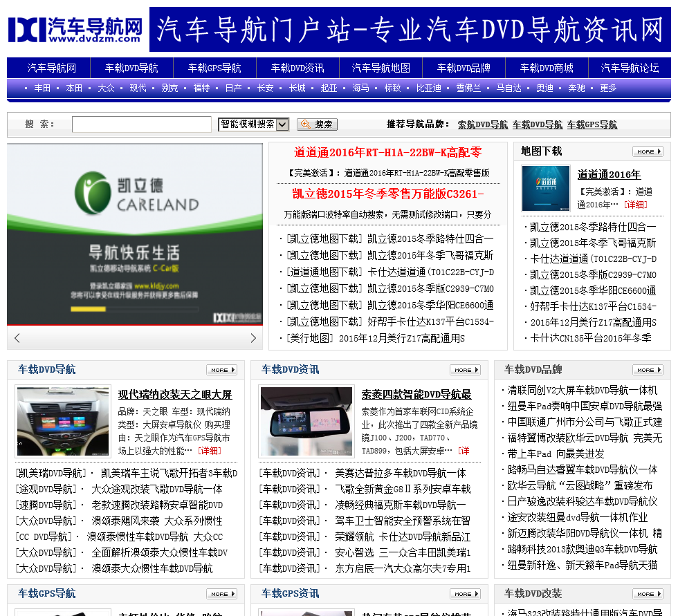Open 途安改装纽曼dvd导航一体机作业 item

578,518
